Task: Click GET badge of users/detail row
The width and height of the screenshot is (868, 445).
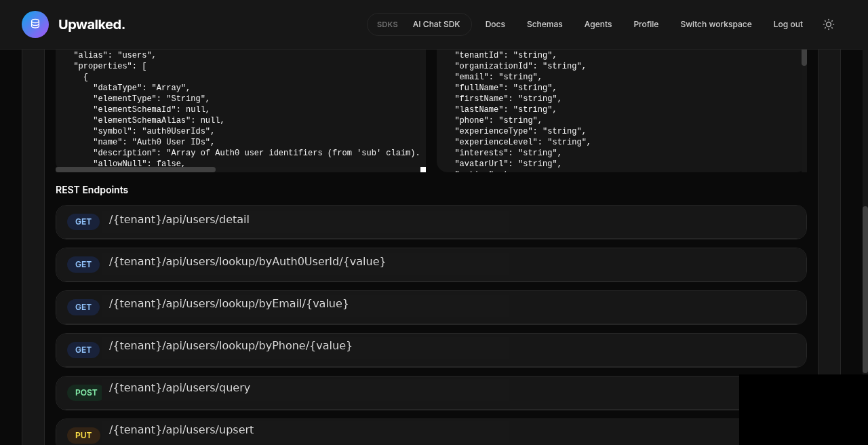Action: point(83,222)
